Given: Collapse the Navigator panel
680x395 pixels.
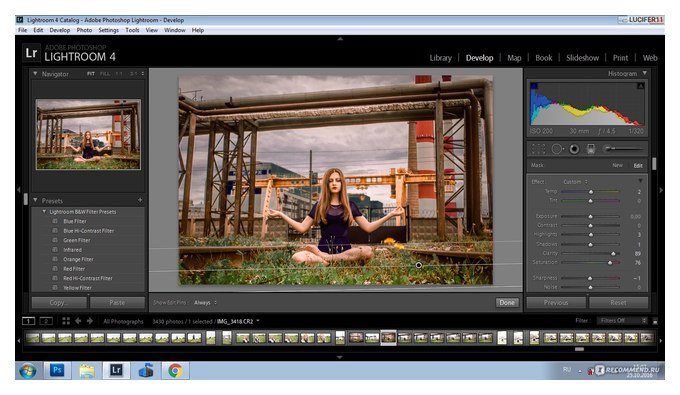Looking at the screenshot, I should tap(35, 74).
